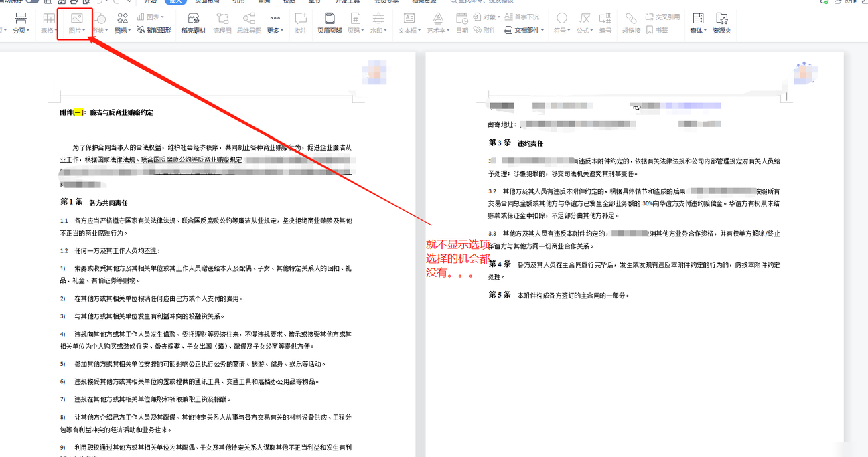Insert a table with 表格

(49, 23)
